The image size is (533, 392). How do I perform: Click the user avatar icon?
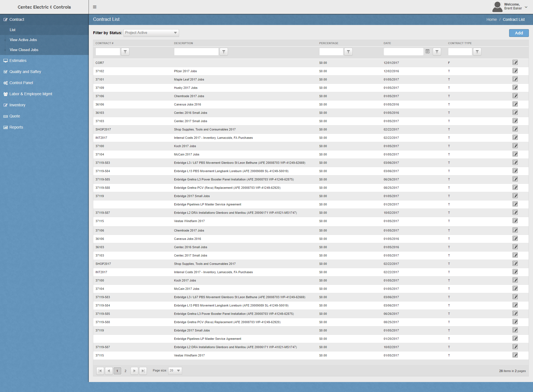click(497, 7)
